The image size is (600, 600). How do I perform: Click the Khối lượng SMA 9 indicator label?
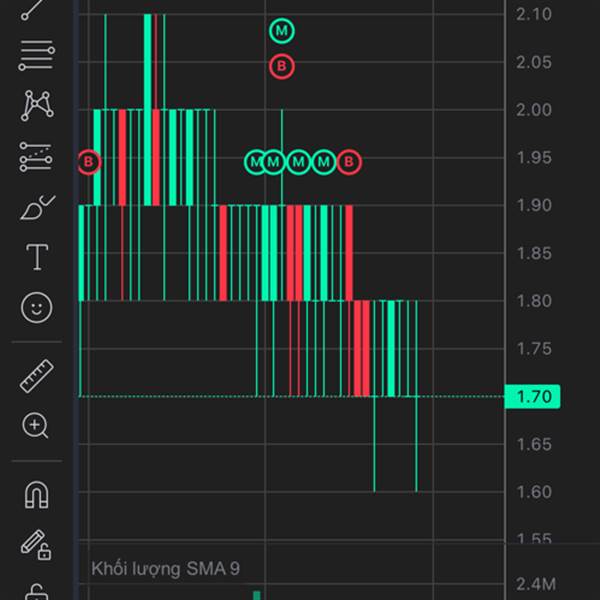(165, 569)
